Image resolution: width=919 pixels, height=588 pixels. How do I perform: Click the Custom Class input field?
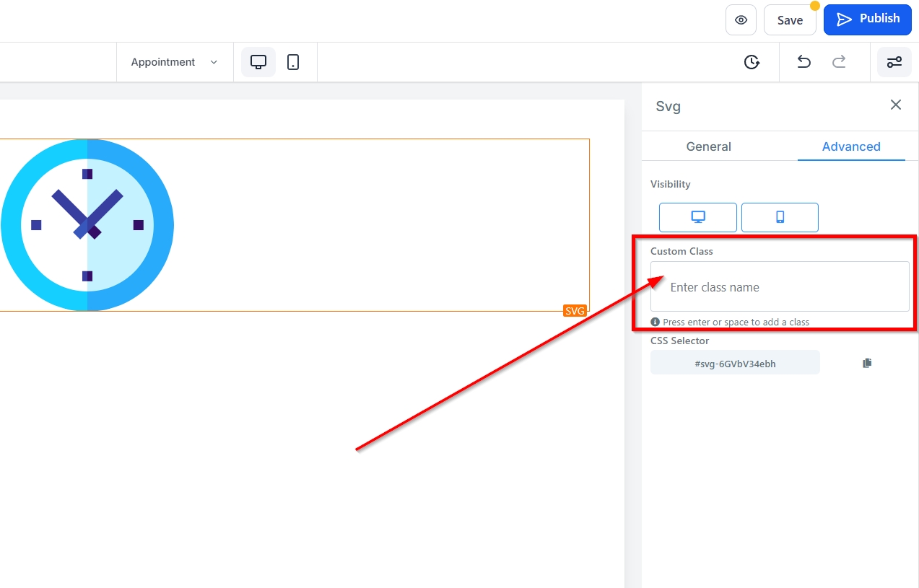click(x=780, y=287)
